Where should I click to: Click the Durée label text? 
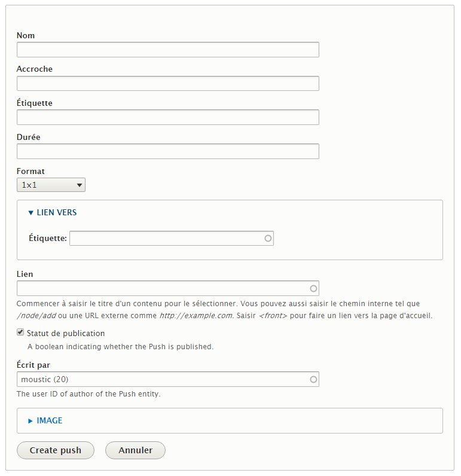[x=29, y=137]
